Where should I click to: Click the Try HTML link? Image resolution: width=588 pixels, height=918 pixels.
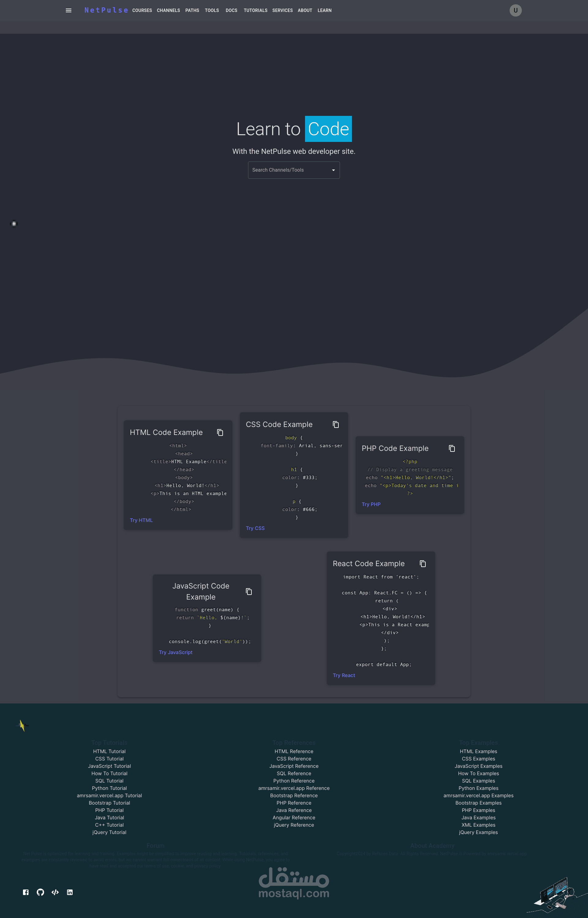pyautogui.click(x=141, y=520)
